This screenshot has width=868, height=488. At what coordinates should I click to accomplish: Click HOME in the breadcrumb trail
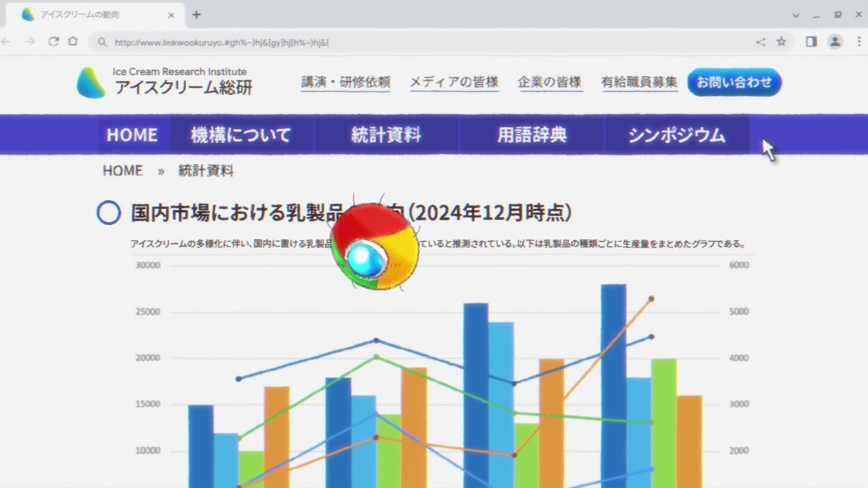click(x=123, y=171)
